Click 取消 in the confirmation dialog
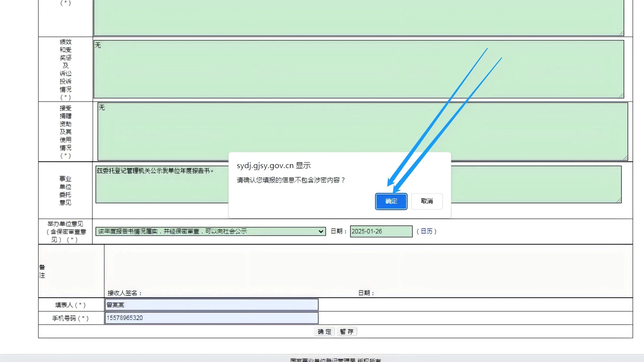 (x=427, y=201)
